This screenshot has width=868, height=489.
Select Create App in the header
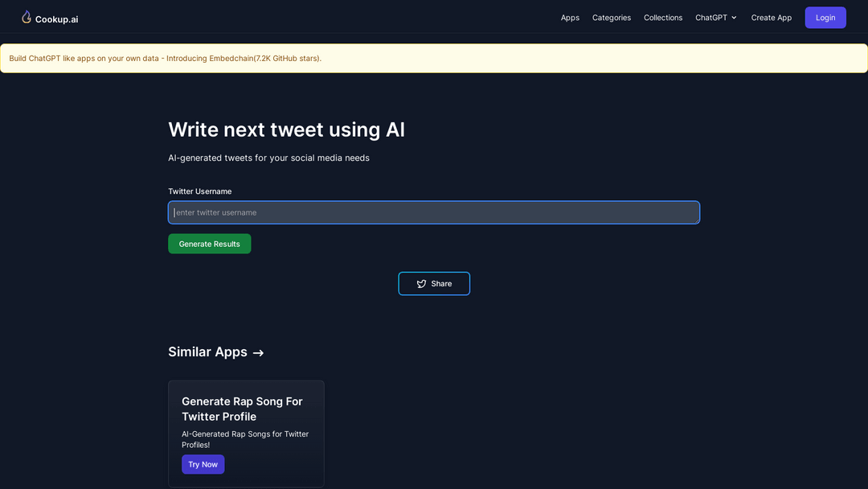point(771,18)
